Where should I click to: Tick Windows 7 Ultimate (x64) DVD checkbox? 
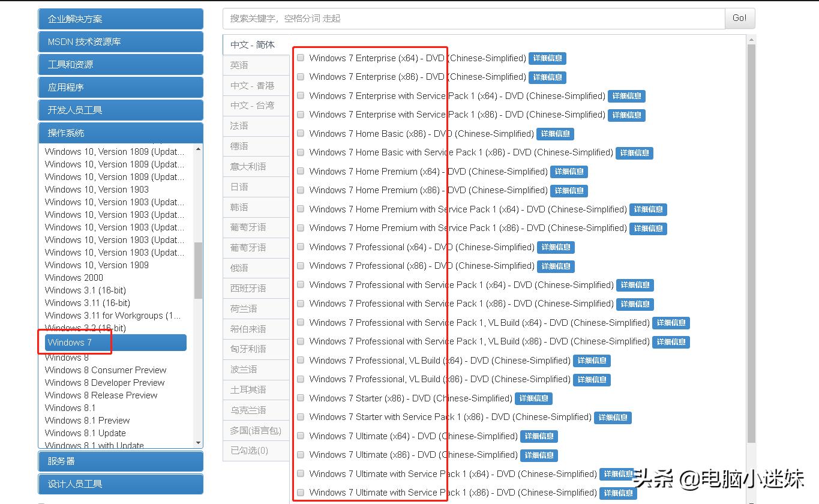click(x=301, y=436)
